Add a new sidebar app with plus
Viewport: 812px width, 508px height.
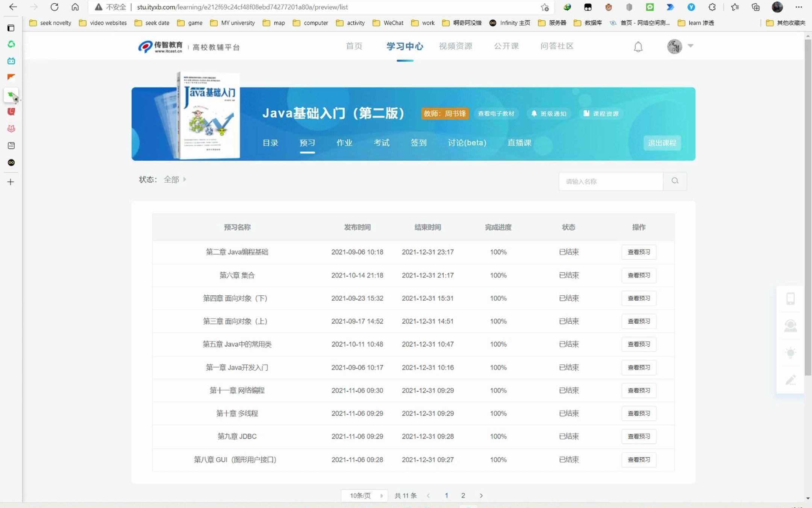(x=11, y=182)
